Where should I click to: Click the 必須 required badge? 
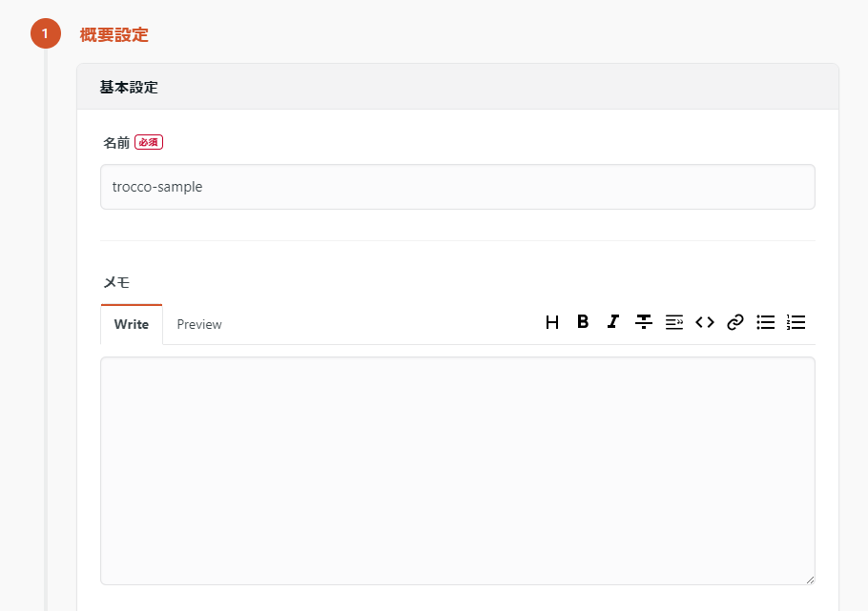tap(149, 142)
